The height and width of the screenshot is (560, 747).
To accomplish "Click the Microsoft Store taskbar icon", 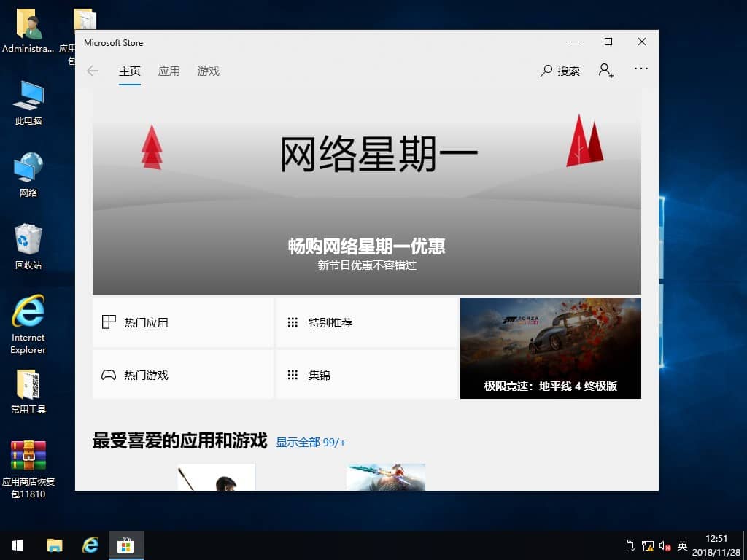I will pyautogui.click(x=126, y=545).
